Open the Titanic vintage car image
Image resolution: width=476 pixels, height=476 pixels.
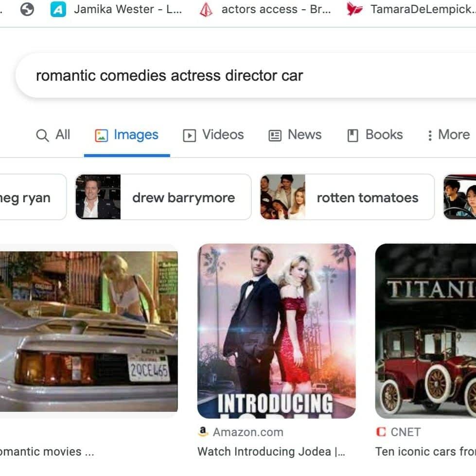[x=425, y=331]
